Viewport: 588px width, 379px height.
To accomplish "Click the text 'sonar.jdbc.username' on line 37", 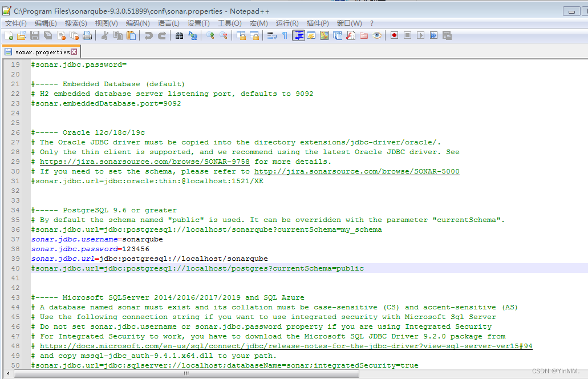I will [x=74, y=239].
